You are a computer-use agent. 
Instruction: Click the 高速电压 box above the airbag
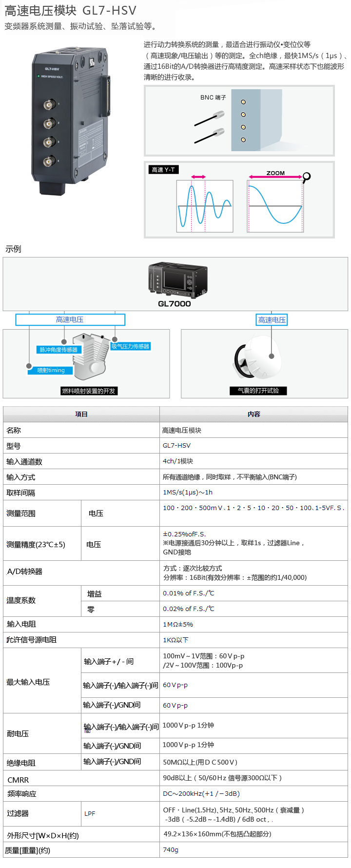272,320
